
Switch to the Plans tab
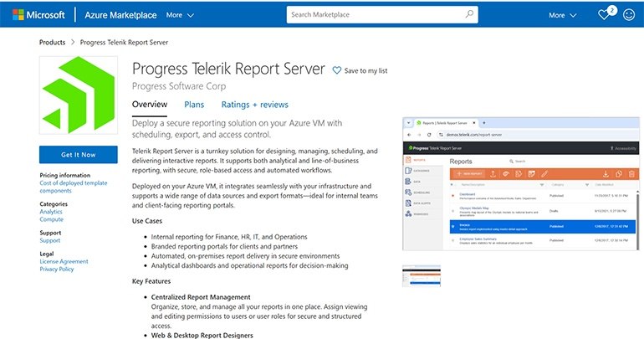click(x=194, y=105)
